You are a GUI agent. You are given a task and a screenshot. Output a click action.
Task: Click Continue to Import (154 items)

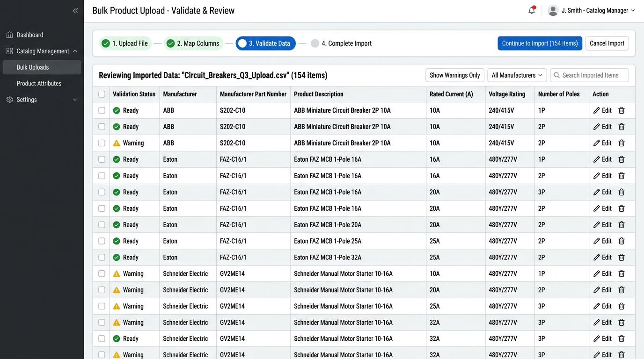540,43
